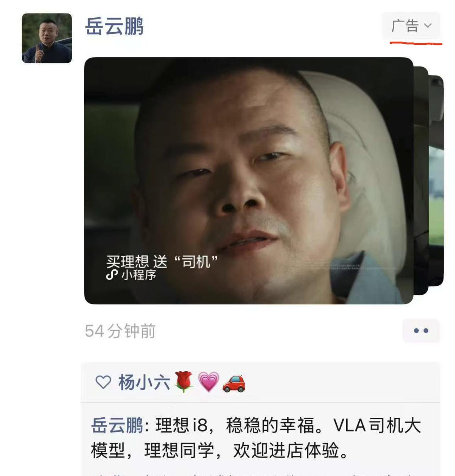The height and width of the screenshot is (476, 455).
Task: Open liker 杨小六 profile
Action: tap(144, 382)
